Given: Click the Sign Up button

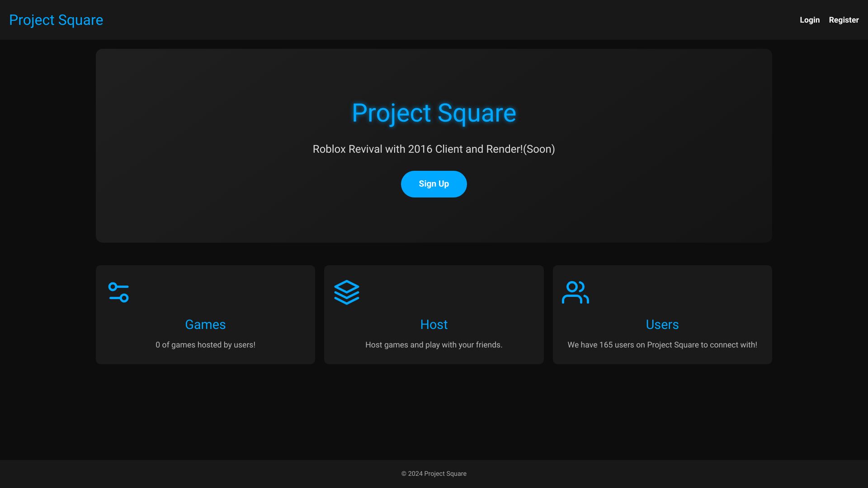Looking at the screenshot, I should point(434,184).
